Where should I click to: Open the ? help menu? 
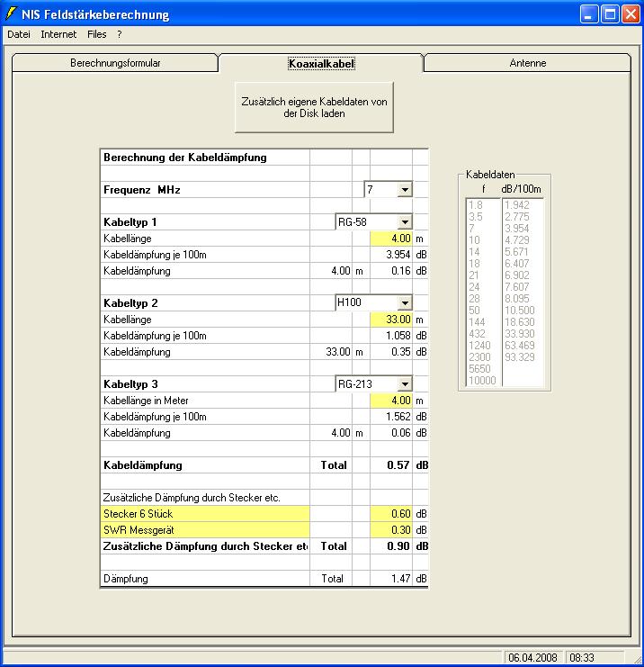(x=120, y=34)
